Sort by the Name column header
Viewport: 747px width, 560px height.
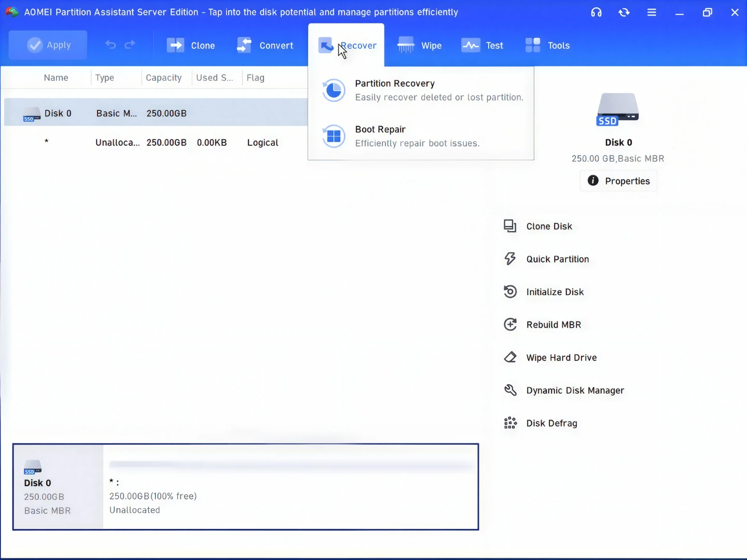pyautogui.click(x=56, y=78)
